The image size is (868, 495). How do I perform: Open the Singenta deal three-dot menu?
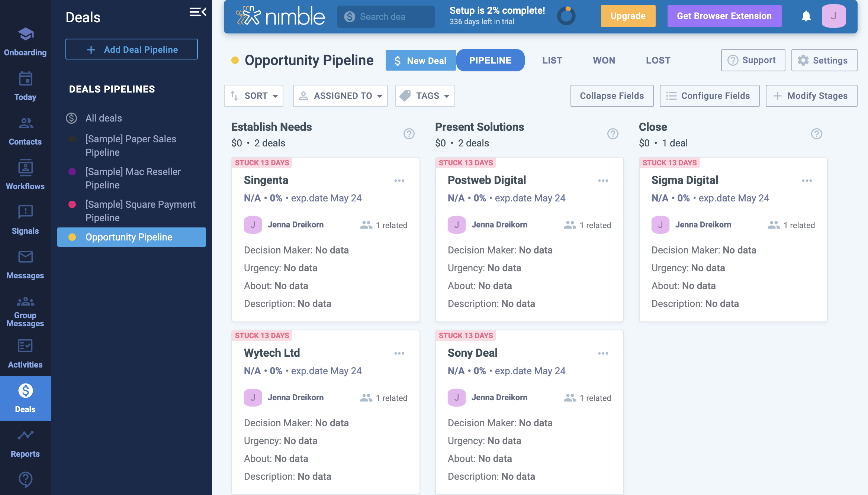coord(399,181)
